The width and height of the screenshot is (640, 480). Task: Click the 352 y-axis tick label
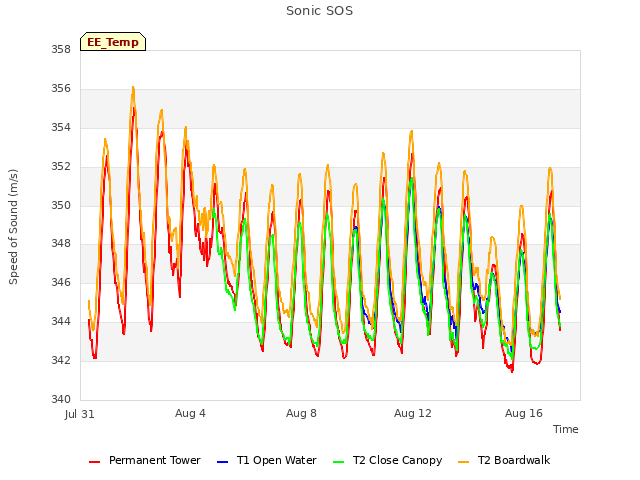(61, 167)
